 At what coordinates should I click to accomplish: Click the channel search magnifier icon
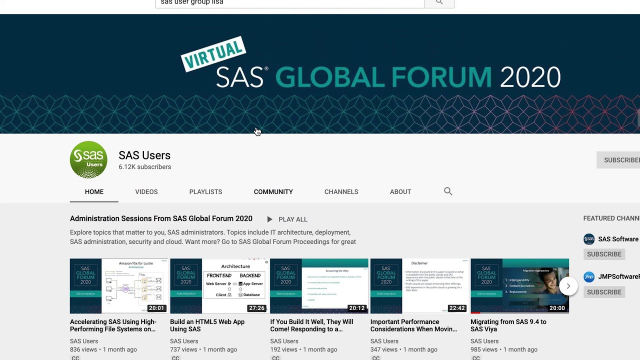click(x=448, y=191)
